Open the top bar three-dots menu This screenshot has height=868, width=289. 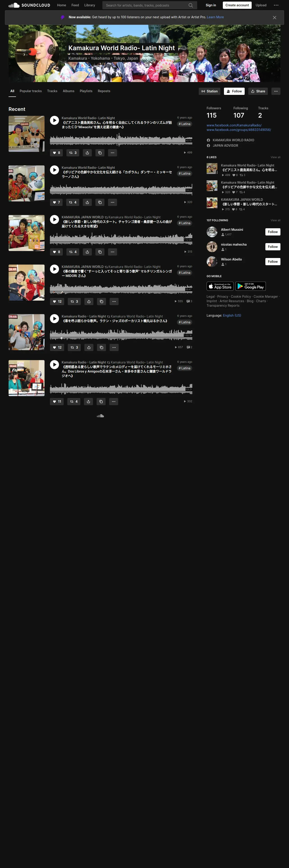pyautogui.click(x=276, y=5)
